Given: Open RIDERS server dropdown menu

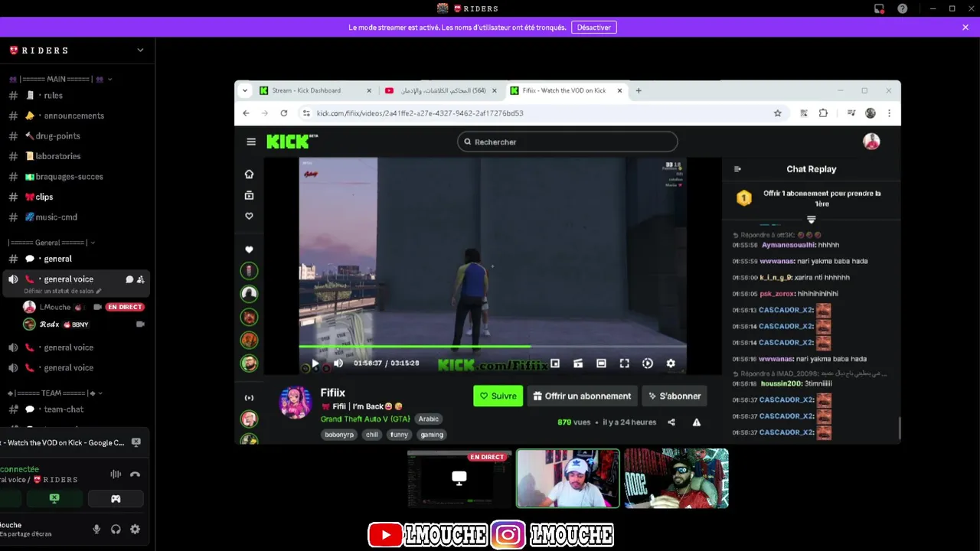Looking at the screenshot, I should tap(140, 51).
